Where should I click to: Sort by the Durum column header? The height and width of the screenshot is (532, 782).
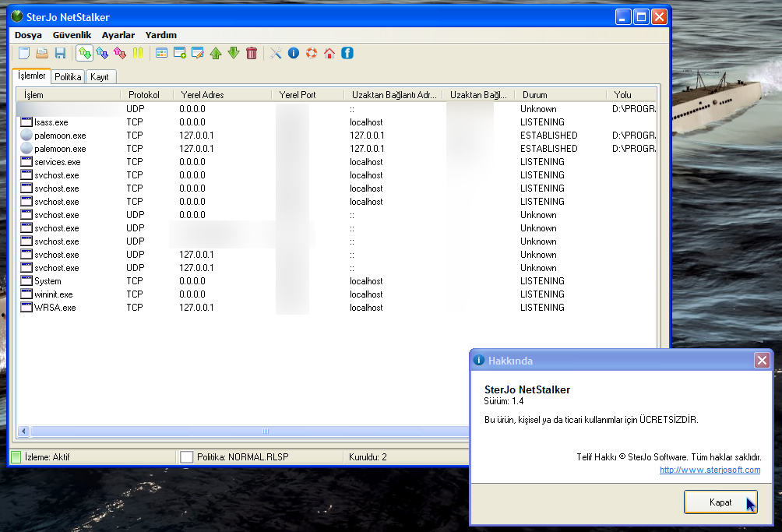pos(561,95)
